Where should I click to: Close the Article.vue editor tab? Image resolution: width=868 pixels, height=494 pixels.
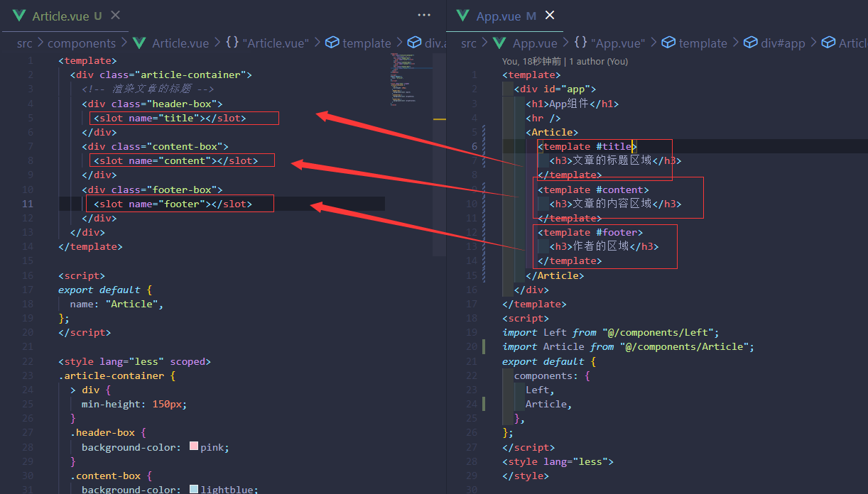coord(116,15)
